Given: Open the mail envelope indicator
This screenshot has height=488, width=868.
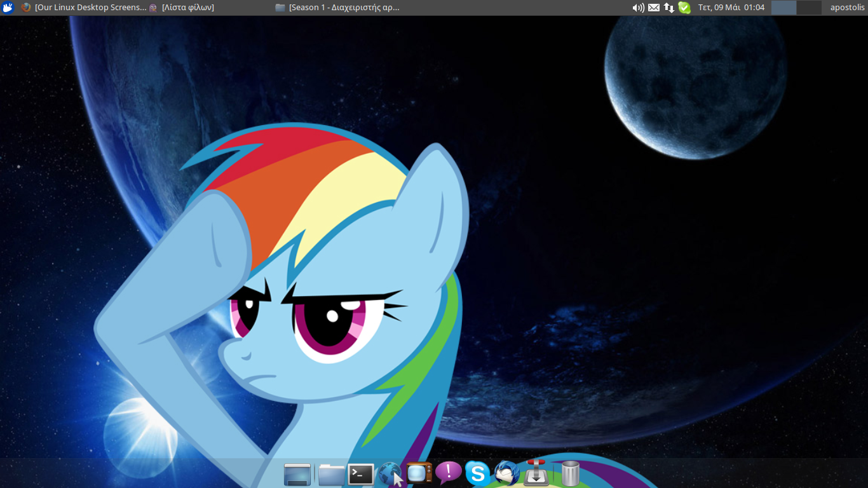Looking at the screenshot, I should (x=654, y=8).
